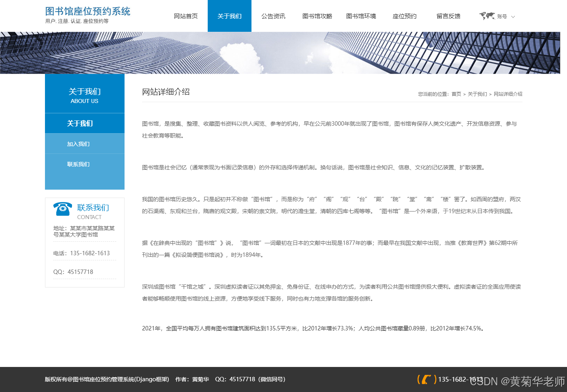This screenshot has height=392, width=567.
Task: Click the paragraph beginning 图书馆是社会记忆
Action: 314,167
